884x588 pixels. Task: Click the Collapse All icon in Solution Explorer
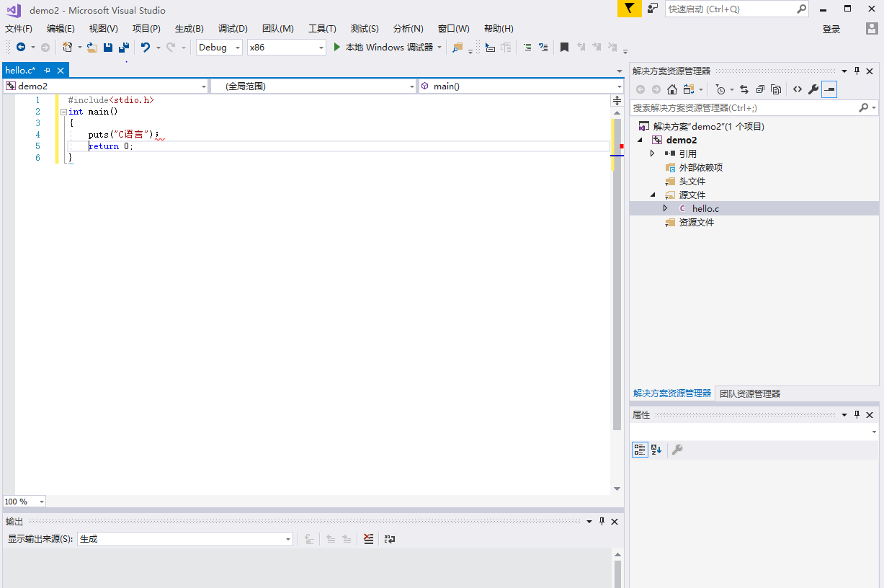click(760, 89)
